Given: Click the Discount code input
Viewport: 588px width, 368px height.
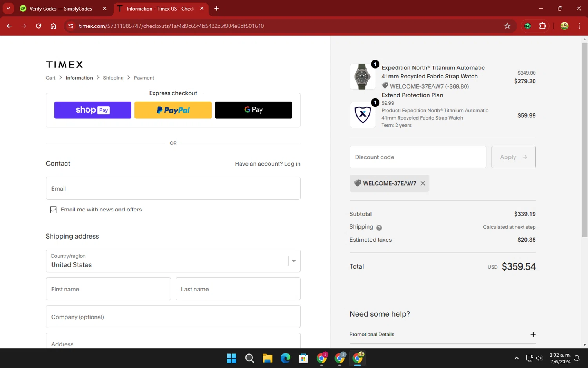Looking at the screenshot, I should 418,157.
